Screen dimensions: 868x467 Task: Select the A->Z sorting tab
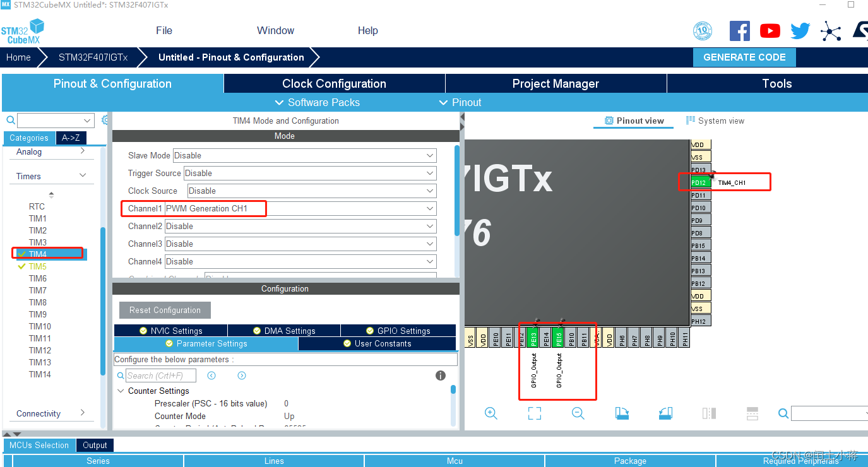(71, 138)
